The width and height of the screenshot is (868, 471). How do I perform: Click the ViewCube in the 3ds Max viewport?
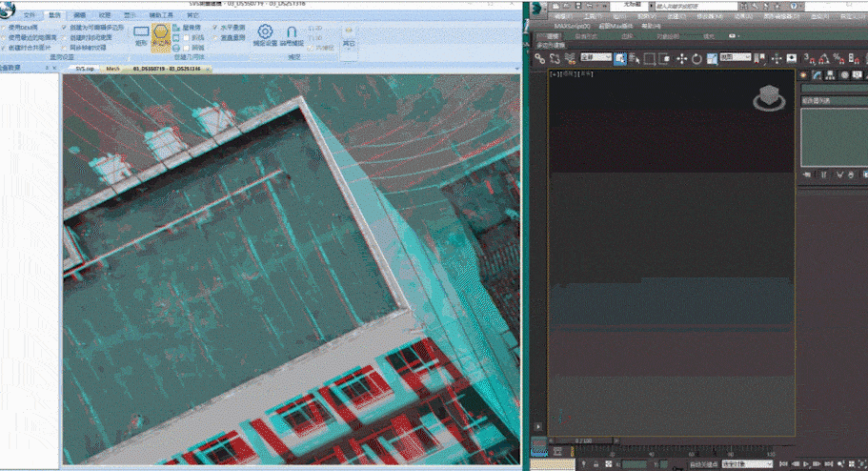769,99
